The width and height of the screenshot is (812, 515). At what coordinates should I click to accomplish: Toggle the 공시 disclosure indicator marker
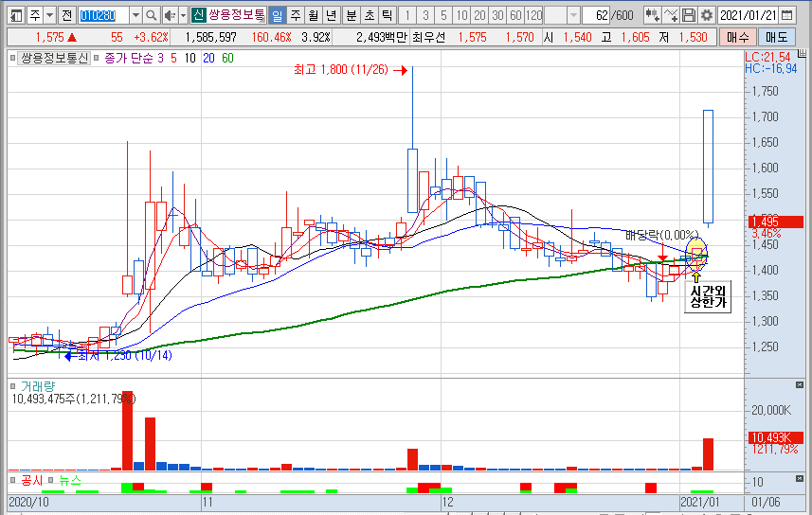click(12, 481)
